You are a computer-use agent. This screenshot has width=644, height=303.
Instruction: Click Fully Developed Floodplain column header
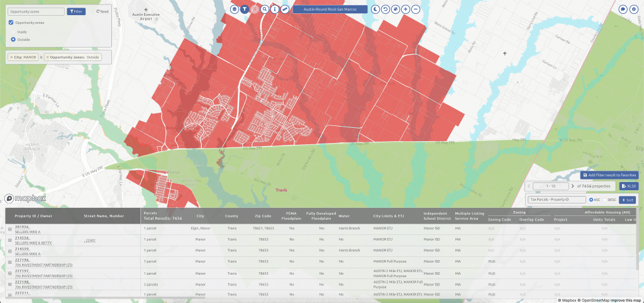pyautogui.click(x=321, y=216)
